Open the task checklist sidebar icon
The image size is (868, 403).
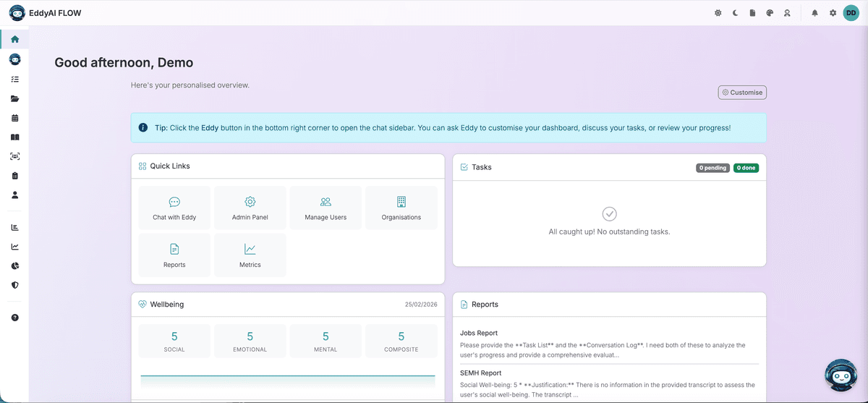[14, 79]
